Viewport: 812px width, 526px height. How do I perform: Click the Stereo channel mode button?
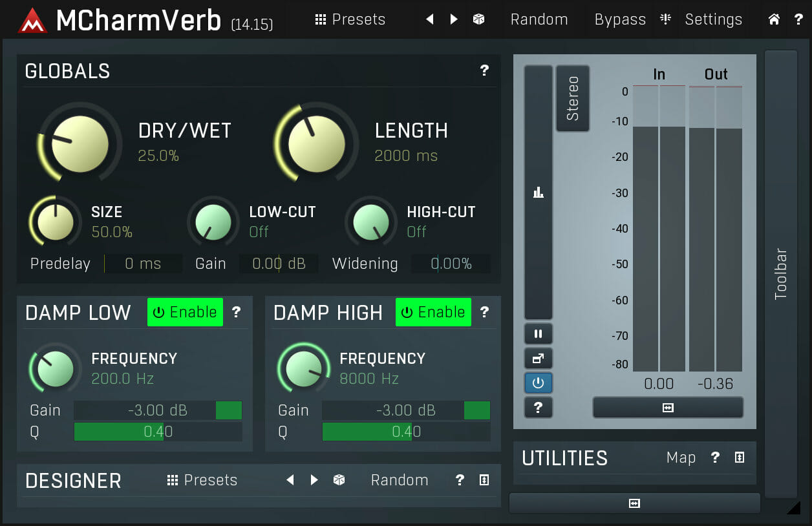click(573, 98)
